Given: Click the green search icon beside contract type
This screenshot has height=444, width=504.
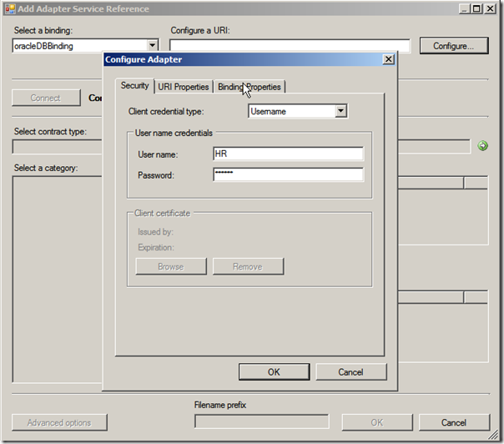Looking at the screenshot, I should coord(482,147).
